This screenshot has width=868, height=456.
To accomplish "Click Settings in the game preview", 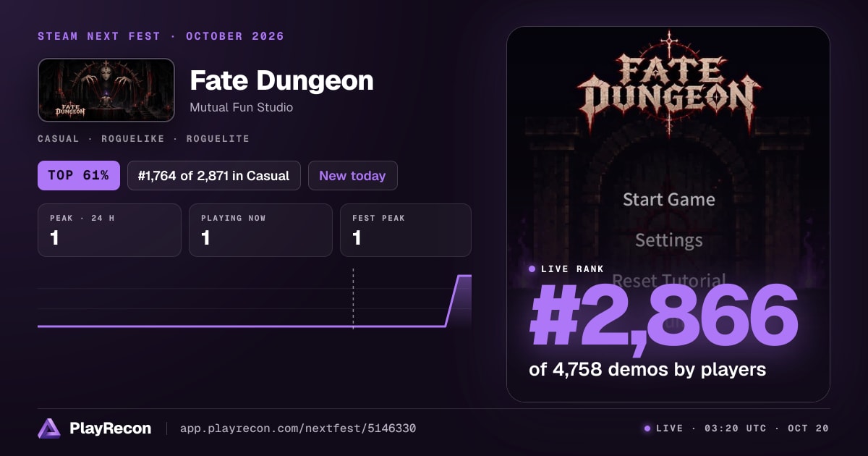I will click(x=668, y=240).
